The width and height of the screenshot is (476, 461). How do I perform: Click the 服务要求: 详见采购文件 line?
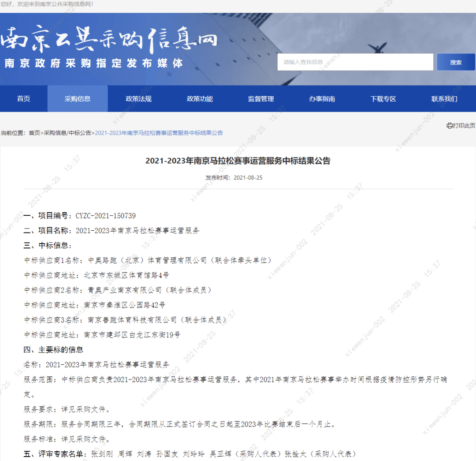67,409
